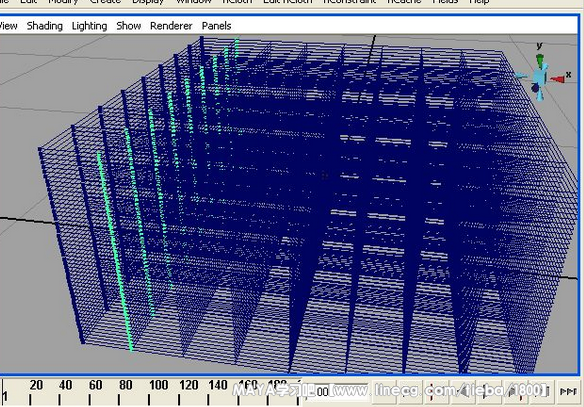Open the Edit nCloth menu

[x=288, y=2]
